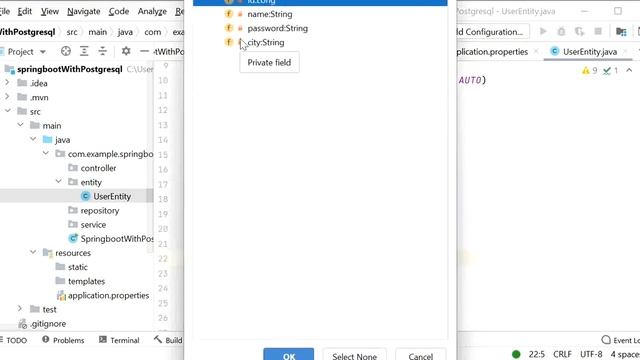Image resolution: width=640 pixels, height=360 pixels.
Task: Click the field icon beside city:String
Action: 229,42
